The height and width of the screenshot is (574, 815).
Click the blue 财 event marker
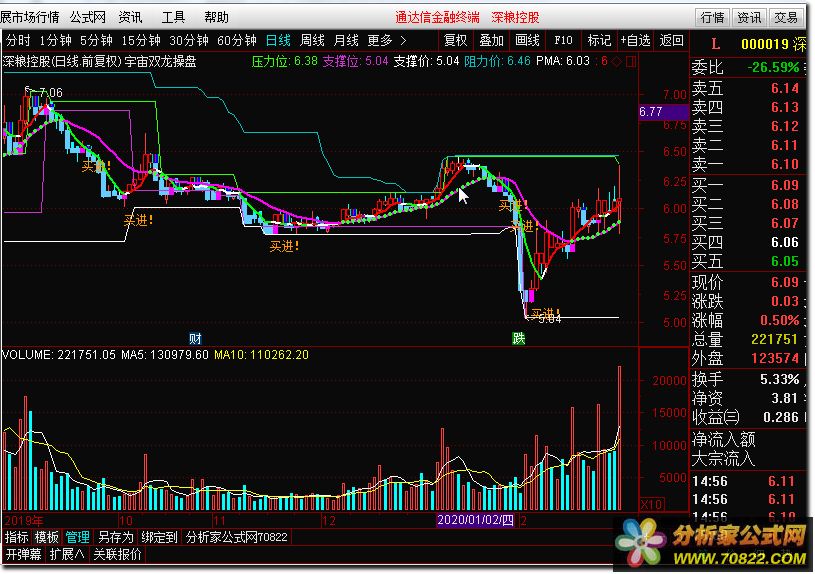tap(196, 338)
